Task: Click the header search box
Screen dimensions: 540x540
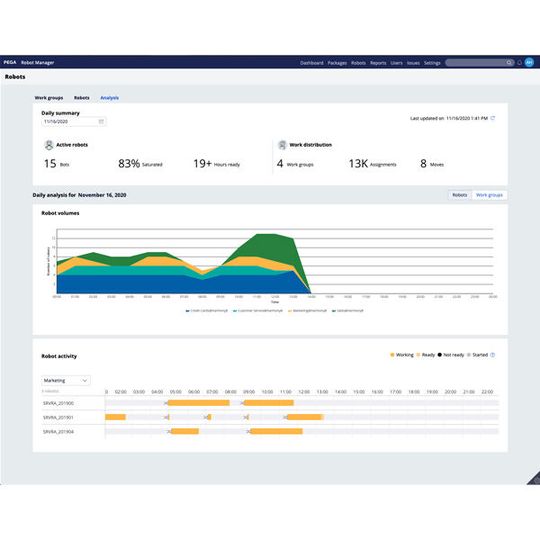Action: click(x=480, y=63)
